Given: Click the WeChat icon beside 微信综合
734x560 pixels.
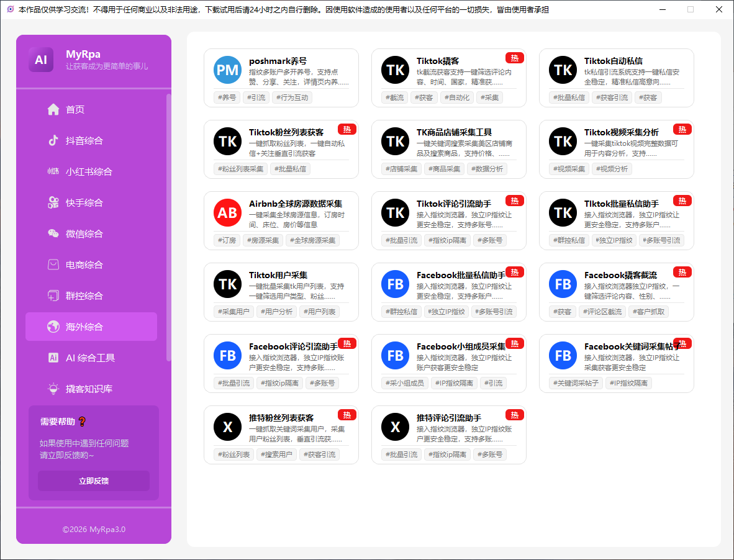Looking at the screenshot, I should tap(53, 233).
